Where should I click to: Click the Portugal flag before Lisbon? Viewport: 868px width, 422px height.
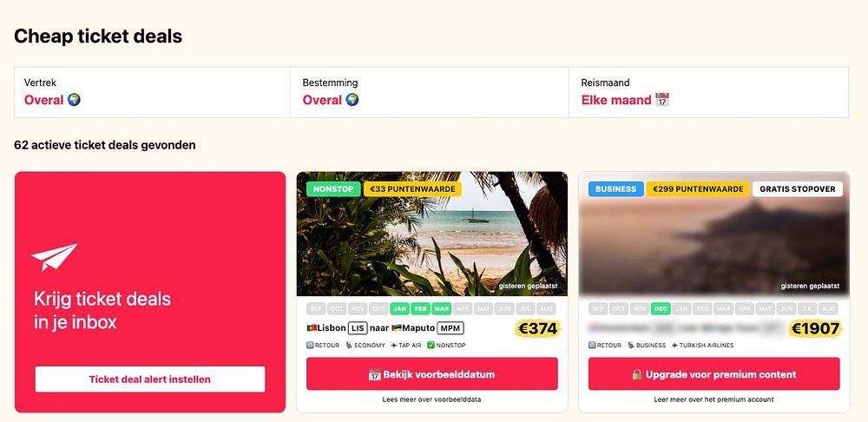312,328
